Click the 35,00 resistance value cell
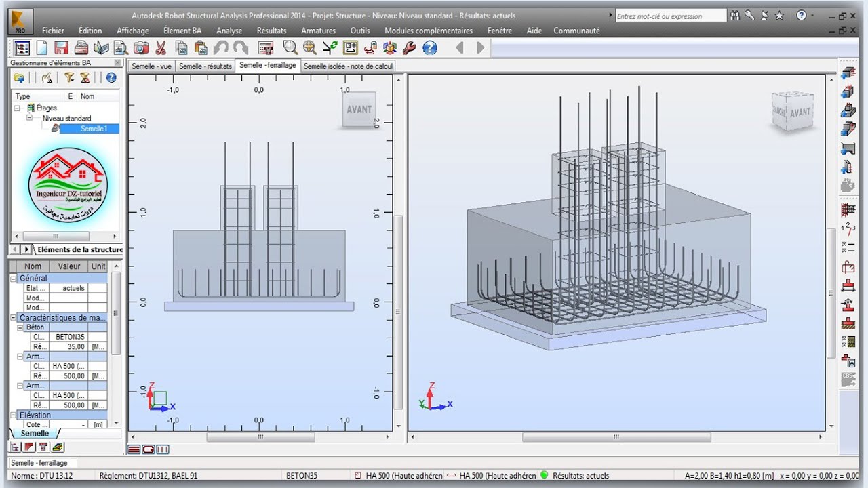Viewport: 868px width, 488px height. (68, 346)
